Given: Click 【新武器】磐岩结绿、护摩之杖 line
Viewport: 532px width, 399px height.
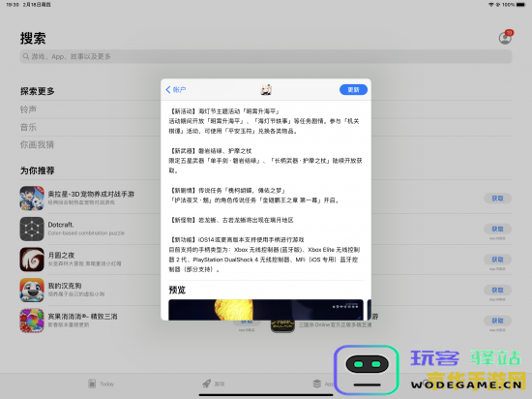Looking at the screenshot, I should (210, 151).
